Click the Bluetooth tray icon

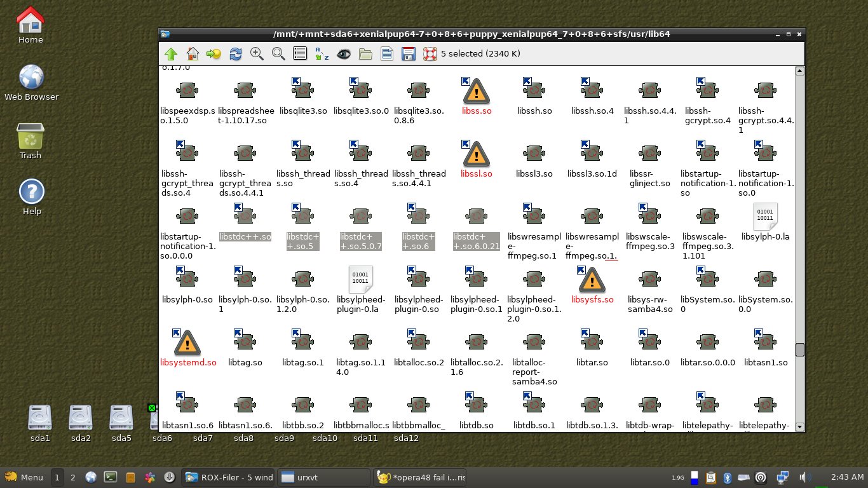pyautogui.click(x=729, y=477)
